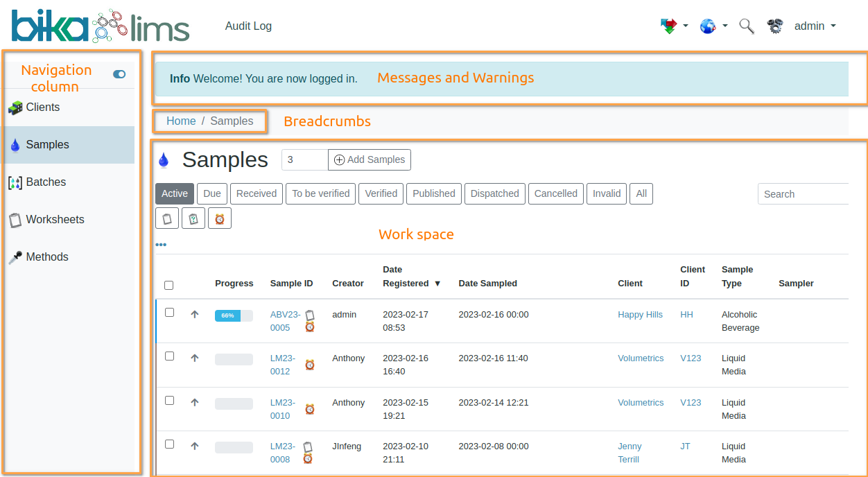Open the magnifier search icon in header
868x477 pixels.
(x=746, y=26)
